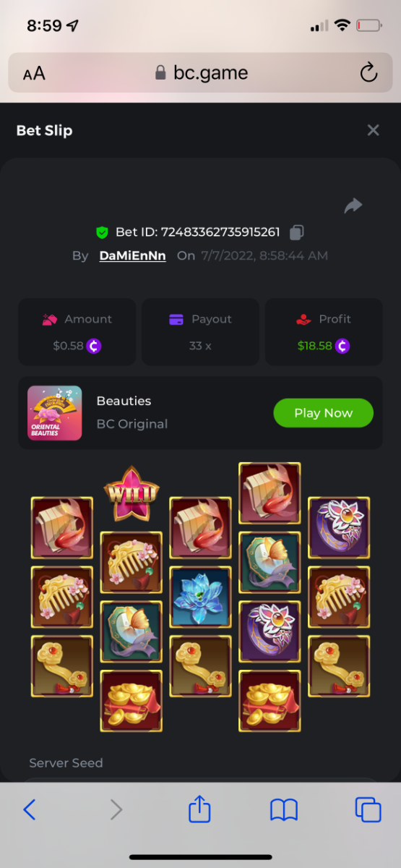Click the green verified shield icon

coord(102,232)
